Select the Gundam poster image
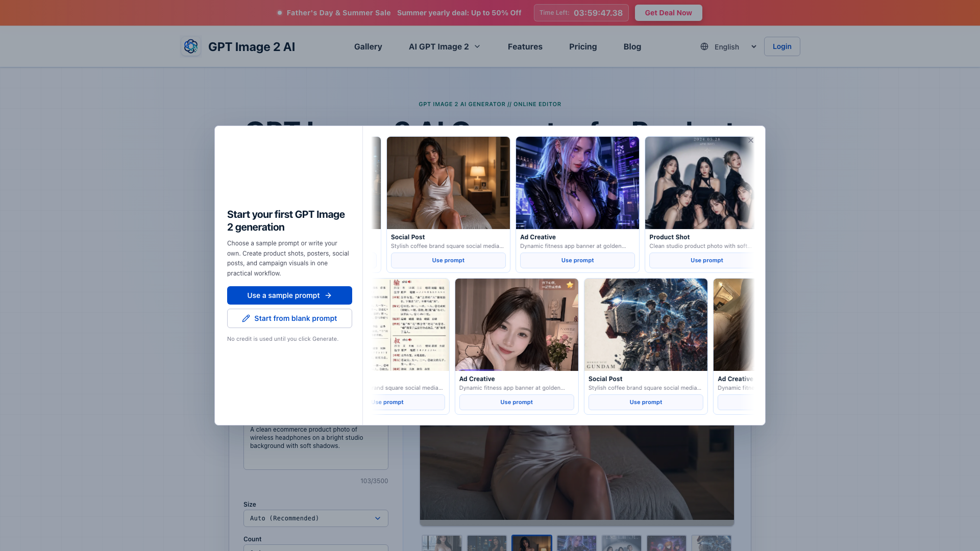Image resolution: width=980 pixels, height=551 pixels. [646, 324]
